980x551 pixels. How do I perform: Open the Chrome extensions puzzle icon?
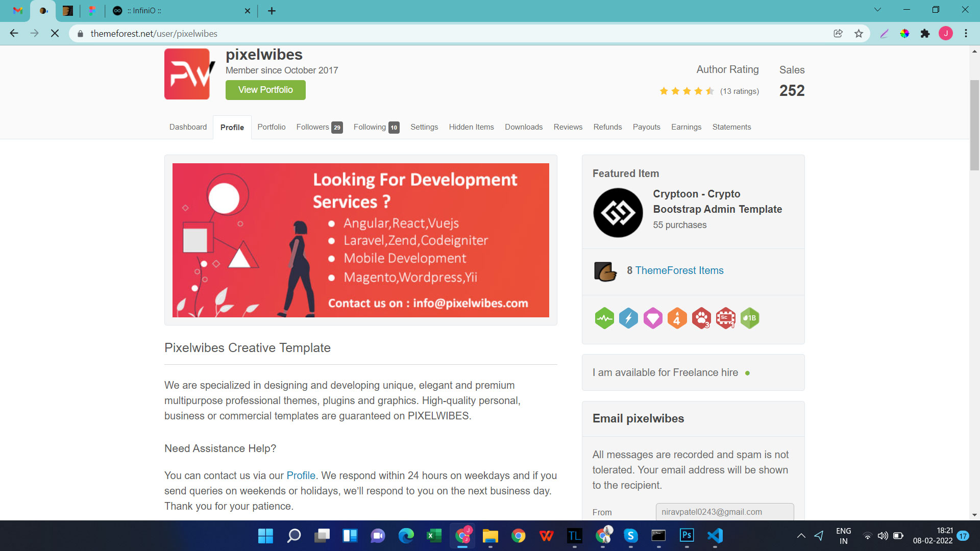click(x=925, y=34)
